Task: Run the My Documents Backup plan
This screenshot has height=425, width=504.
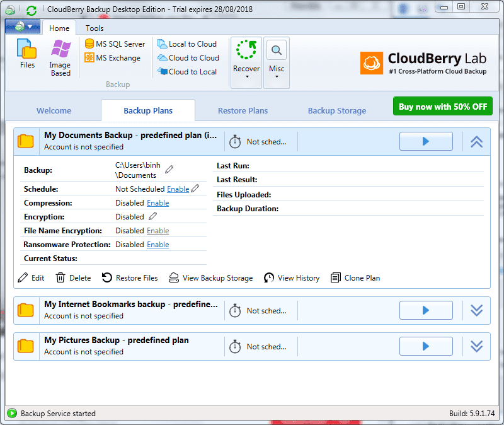Action: [x=426, y=141]
